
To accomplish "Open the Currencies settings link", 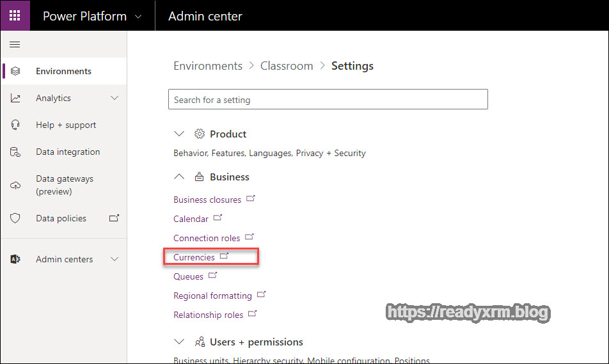I will pos(194,257).
